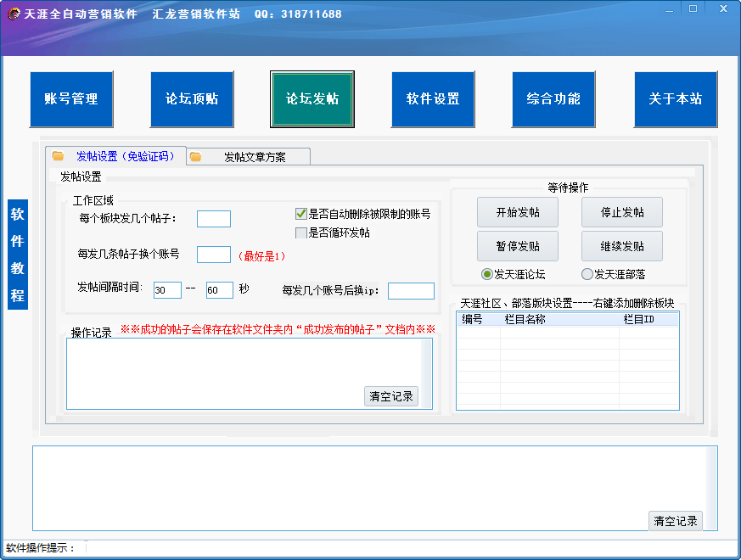This screenshot has width=741, height=560.
Task: Click 开始发帖 button
Action: (518, 213)
